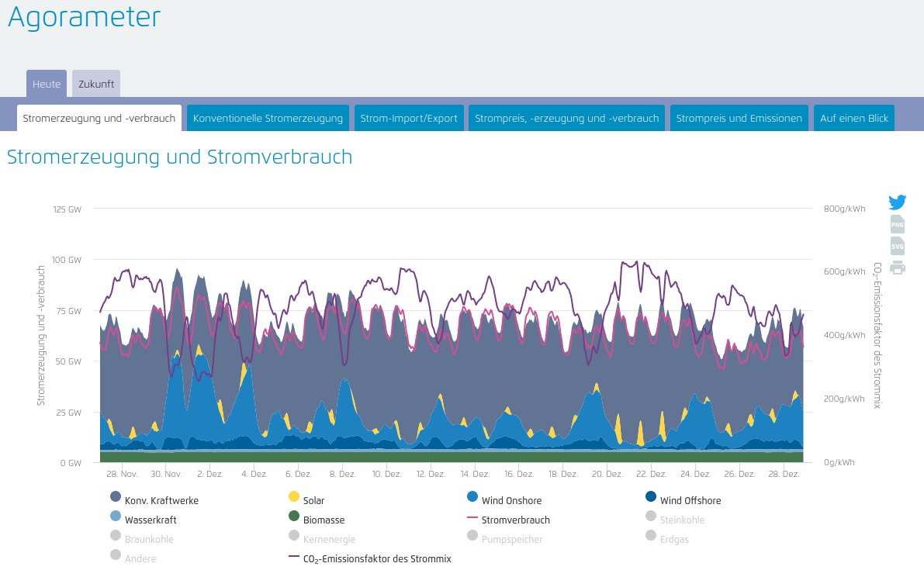Open Strompreis, -erzeugung und -verbrauch tab
Screen dimensions: 924x577
[567, 118]
